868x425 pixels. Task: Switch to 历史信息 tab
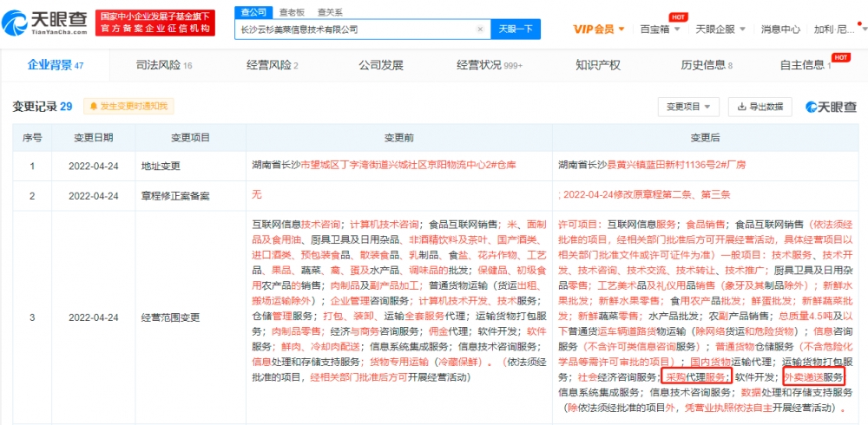(707, 65)
